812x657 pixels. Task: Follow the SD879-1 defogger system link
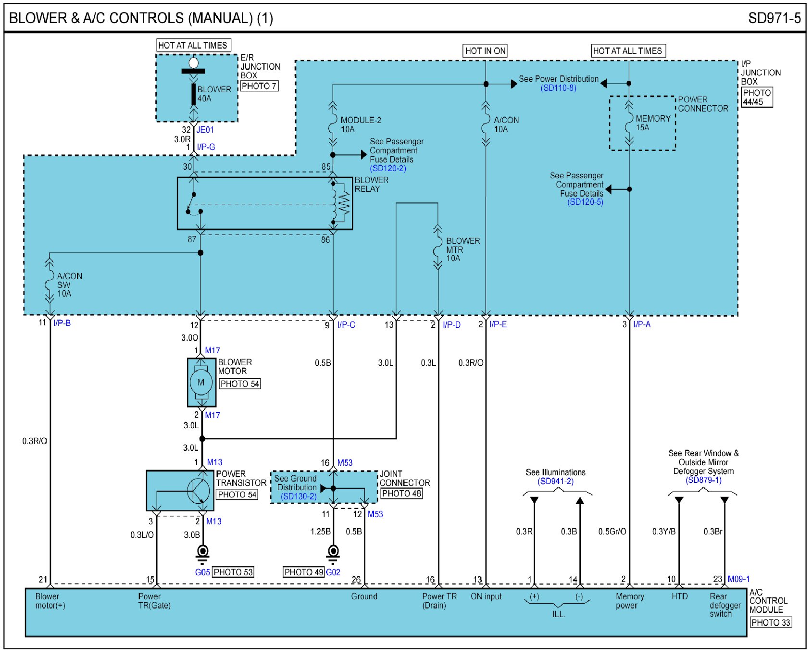pyautogui.click(x=703, y=480)
